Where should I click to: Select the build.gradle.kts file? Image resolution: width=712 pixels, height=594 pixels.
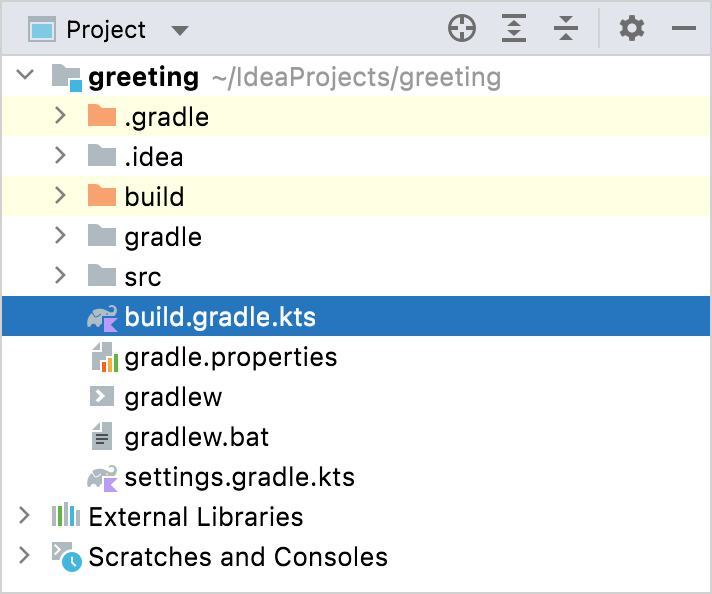click(220, 317)
